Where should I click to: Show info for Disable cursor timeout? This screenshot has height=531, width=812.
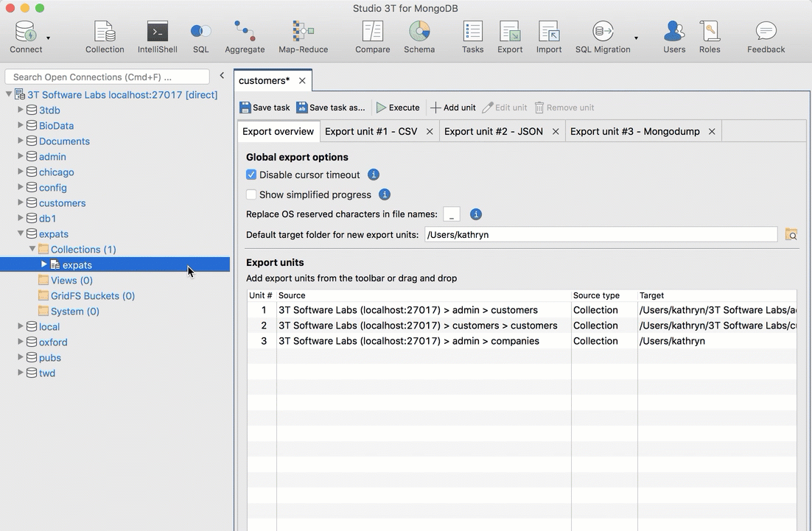[374, 175]
